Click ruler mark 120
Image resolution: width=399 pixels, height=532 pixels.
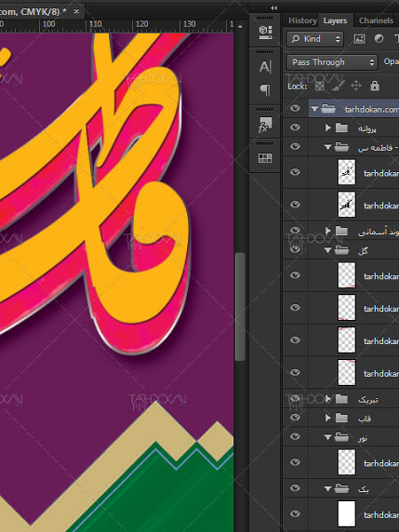142,24
